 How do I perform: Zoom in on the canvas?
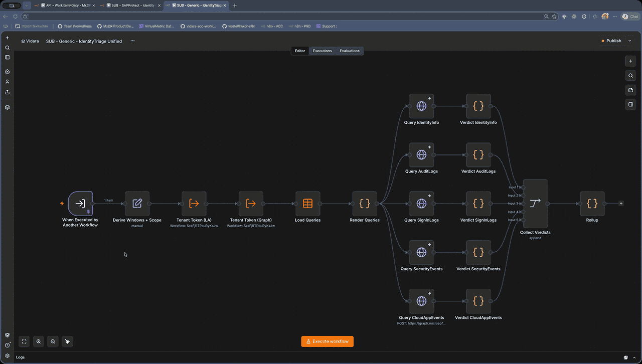(38, 341)
